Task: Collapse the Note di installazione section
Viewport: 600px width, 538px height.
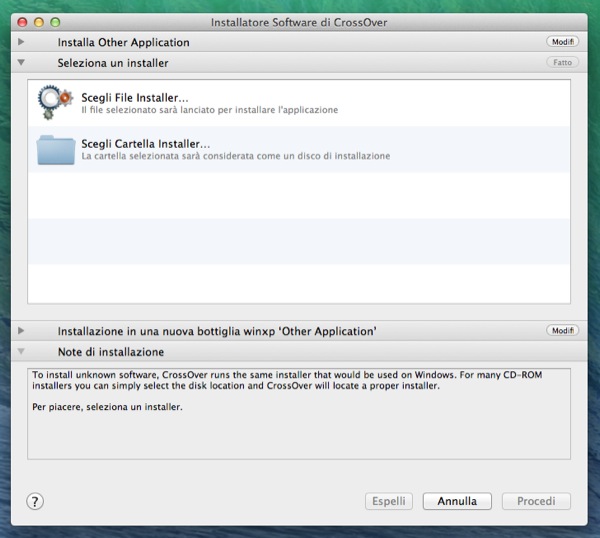Action: [21, 351]
